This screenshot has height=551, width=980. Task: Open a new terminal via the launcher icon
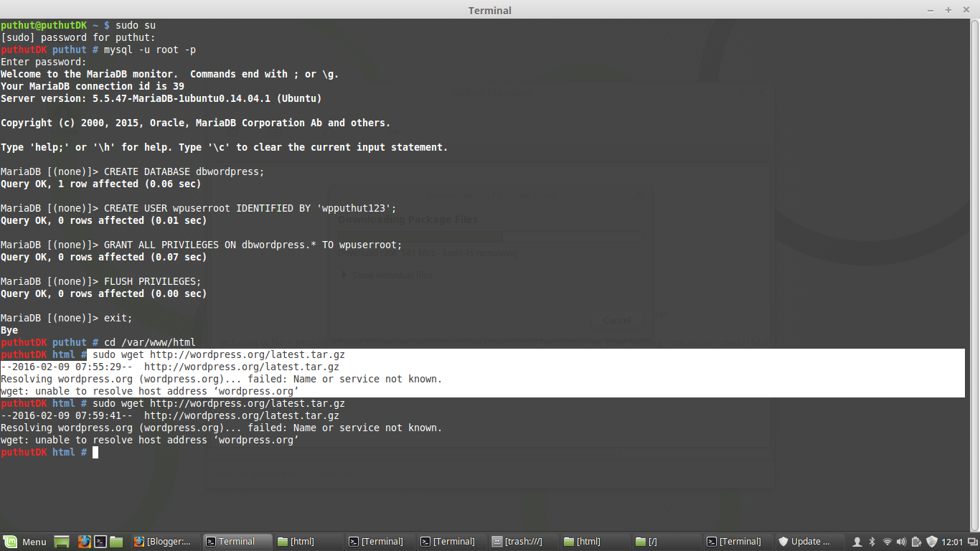tap(101, 541)
